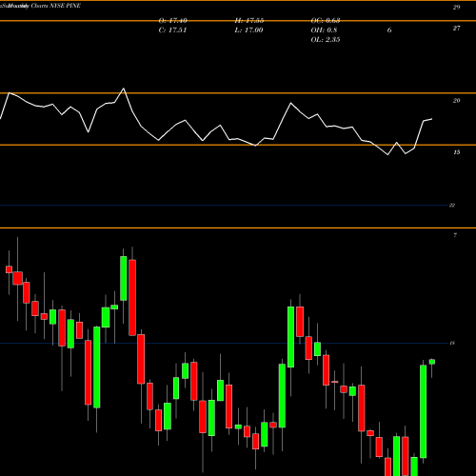Click the axis label '27'
476x476 pixels.
tap(456, 29)
